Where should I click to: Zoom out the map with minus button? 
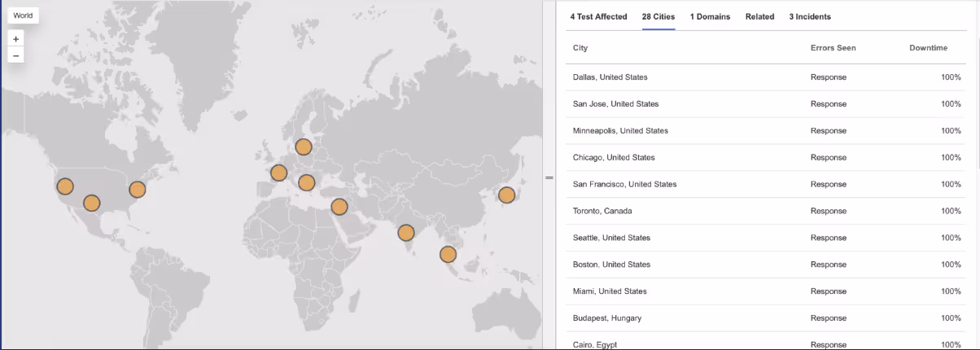pos(16,55)
